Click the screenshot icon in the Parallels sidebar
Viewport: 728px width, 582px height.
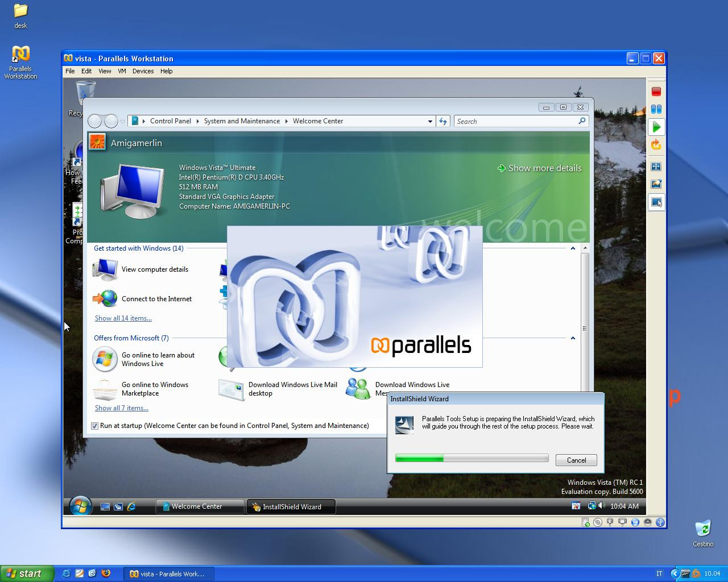click(x=656, y=184)
